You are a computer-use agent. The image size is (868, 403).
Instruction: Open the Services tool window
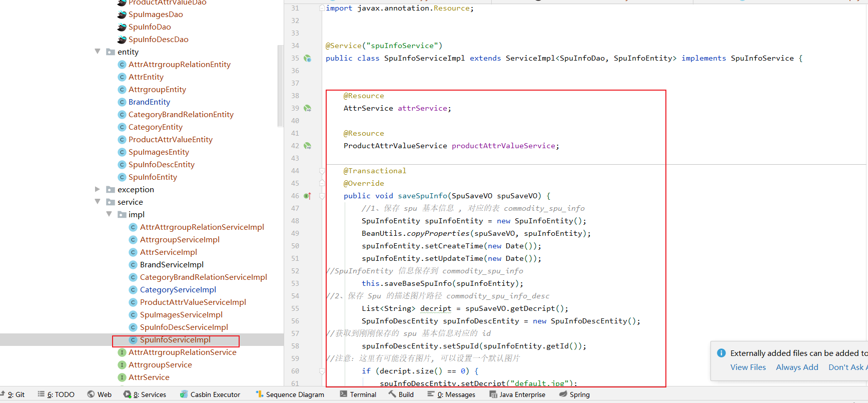pos(145,394)
